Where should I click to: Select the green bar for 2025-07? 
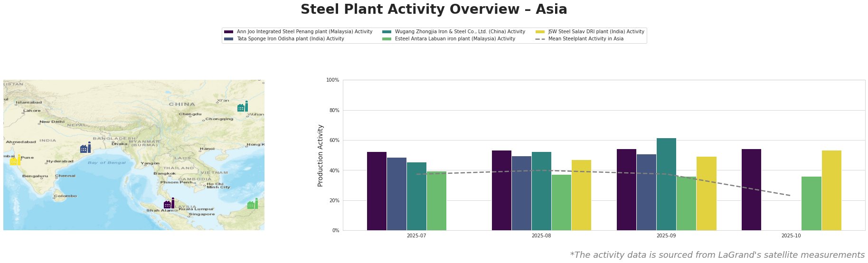pyautogui.click(x=436, y=201)
